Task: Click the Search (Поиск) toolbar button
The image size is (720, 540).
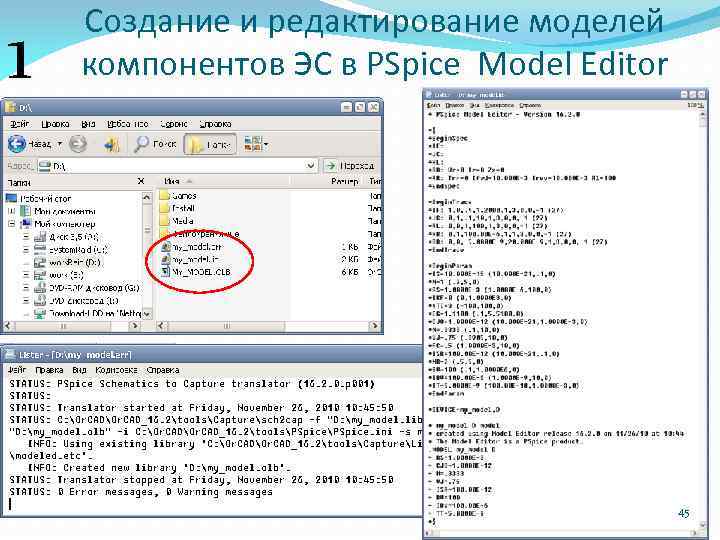Action: pos(155,144)
